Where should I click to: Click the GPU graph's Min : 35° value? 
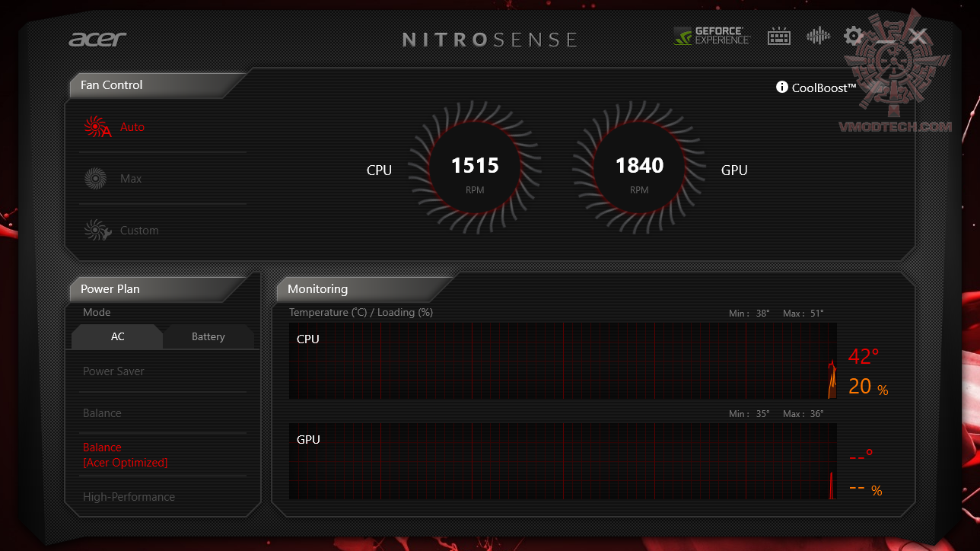[749, 414]
